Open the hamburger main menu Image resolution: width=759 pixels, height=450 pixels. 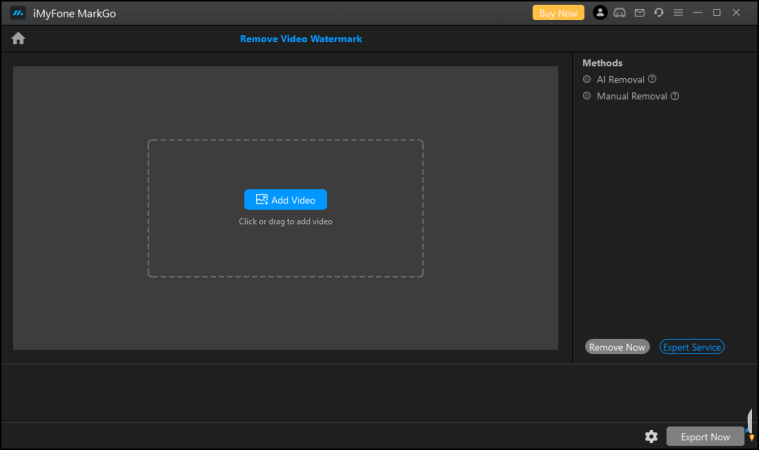[x=678, y=13]
